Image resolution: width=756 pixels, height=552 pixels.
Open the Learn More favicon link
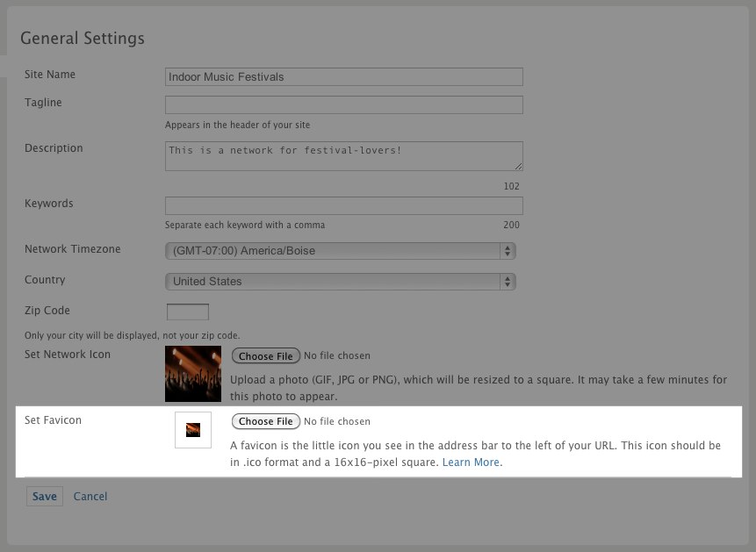(x=471, y=462)
